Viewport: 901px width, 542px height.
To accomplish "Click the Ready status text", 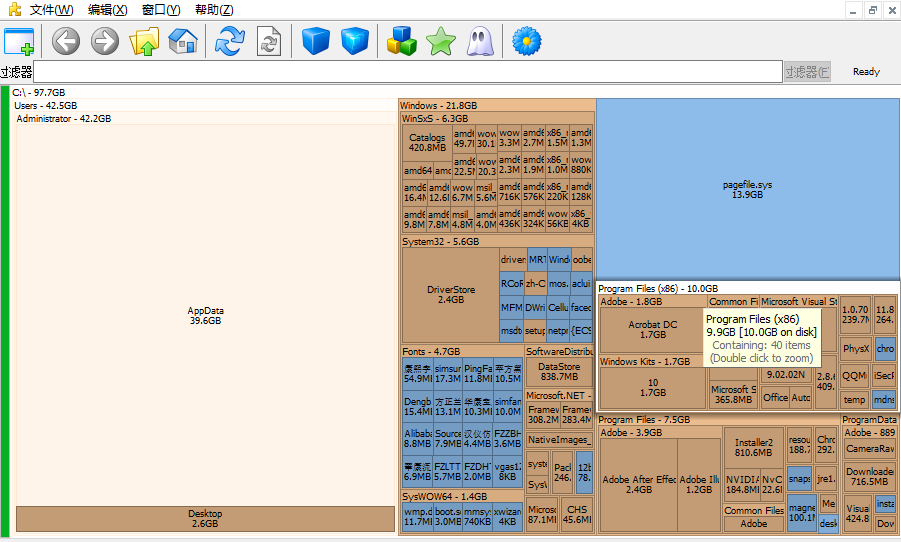I will (866, 72).
